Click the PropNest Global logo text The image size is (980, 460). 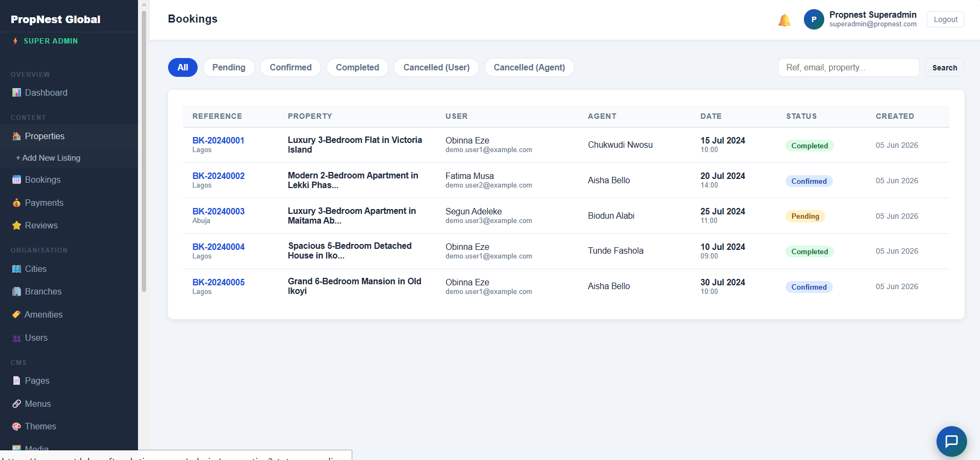click(x=55, y=19)
